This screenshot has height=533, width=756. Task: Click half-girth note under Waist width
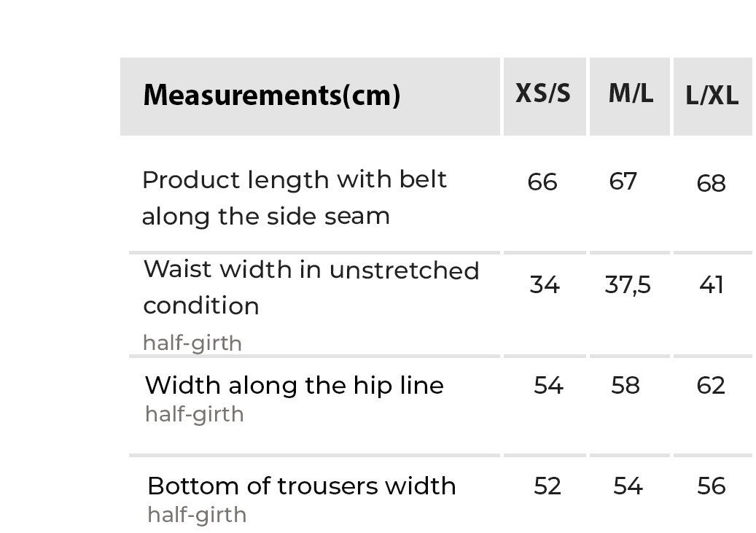192,343
